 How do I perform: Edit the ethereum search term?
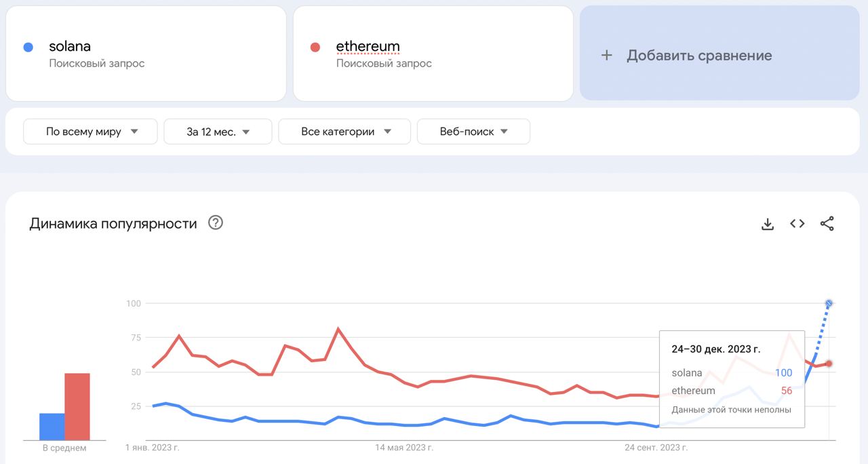368,47
